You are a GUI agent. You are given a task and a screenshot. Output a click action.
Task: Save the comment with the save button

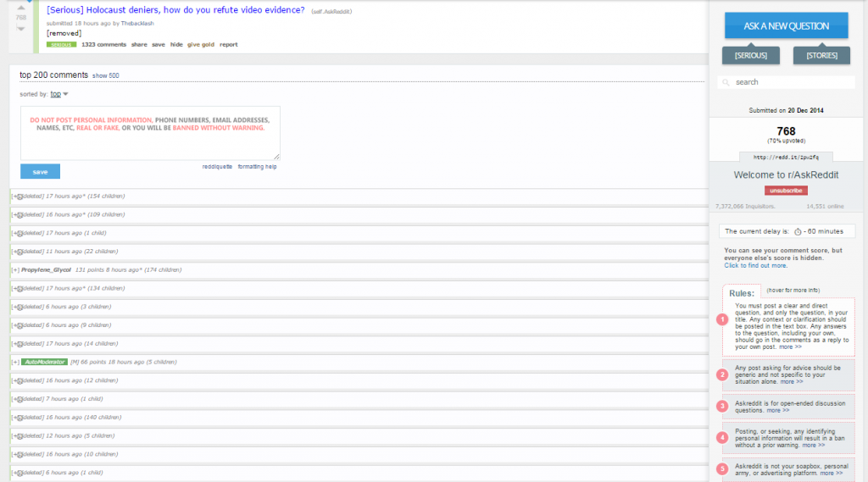coord(40,172)
